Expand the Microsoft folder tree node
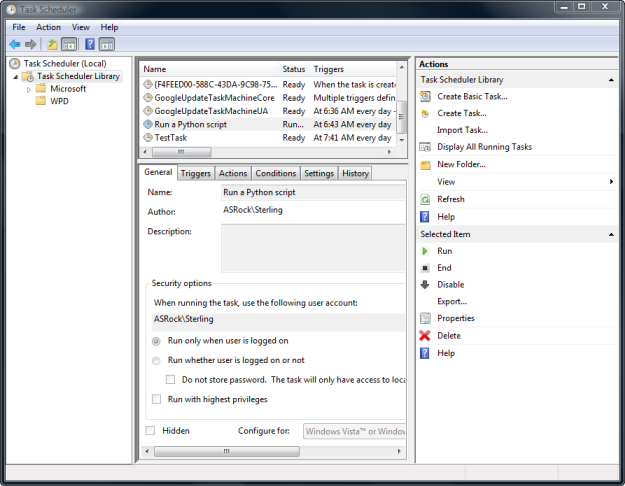The width and height of the screenshot is (625, 486). 28,89
